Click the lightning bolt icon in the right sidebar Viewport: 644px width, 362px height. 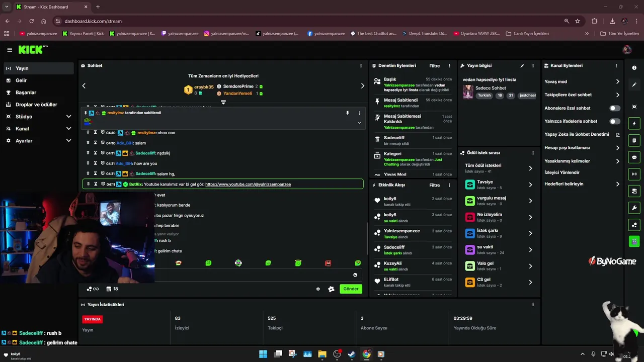tap(634, 124)
